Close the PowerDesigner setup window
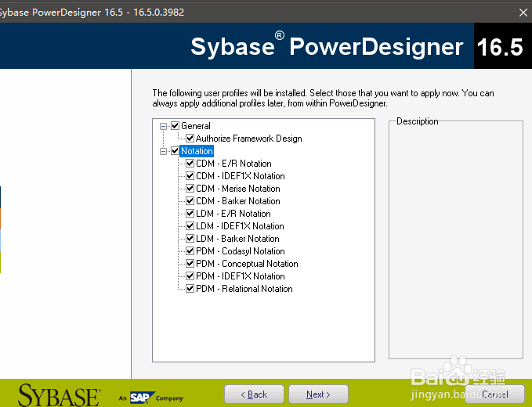The height and width of the screenshot is (407, 532). [x=523, y=13]
